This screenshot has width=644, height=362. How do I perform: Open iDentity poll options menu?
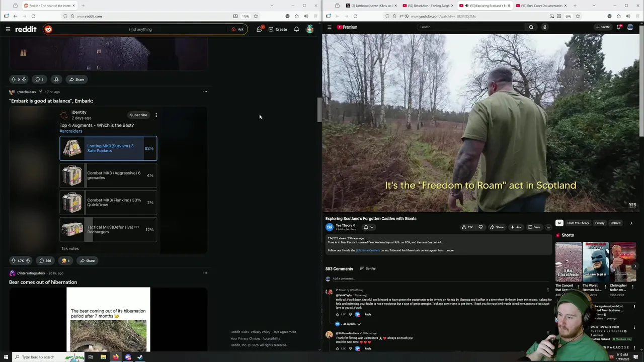[x=156, y=115]
